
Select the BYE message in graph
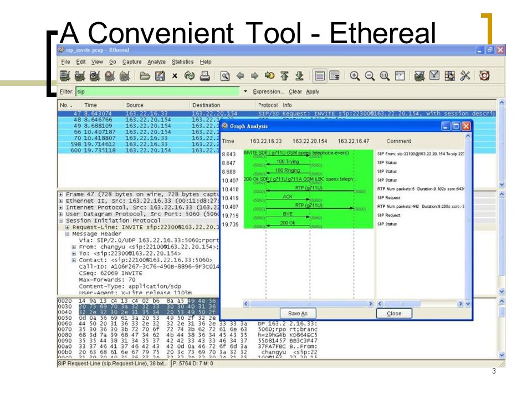click(x=288, y=215)
